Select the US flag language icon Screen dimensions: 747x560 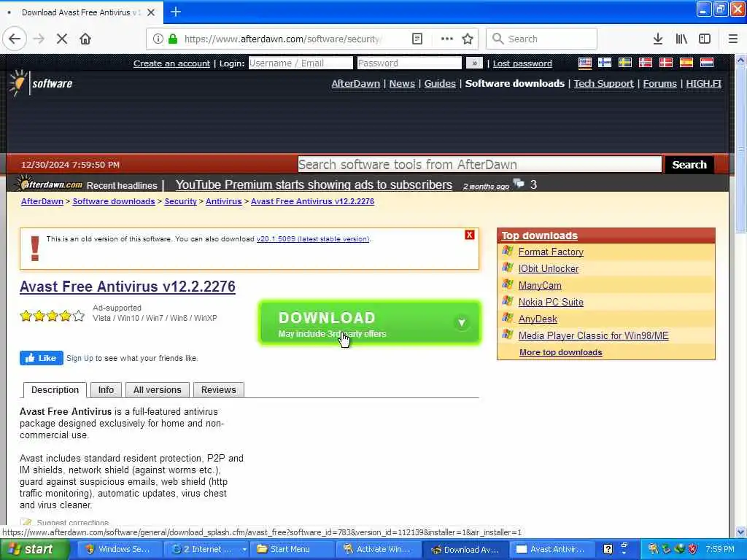585,63
